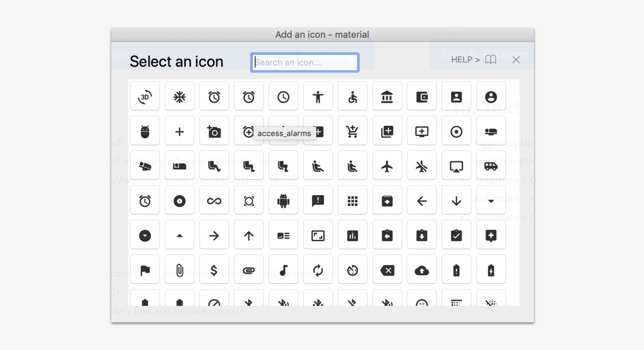644x350 pixels.
Task: Choose the autorenew circular arrows icon
Action: [x=318, y=270]
